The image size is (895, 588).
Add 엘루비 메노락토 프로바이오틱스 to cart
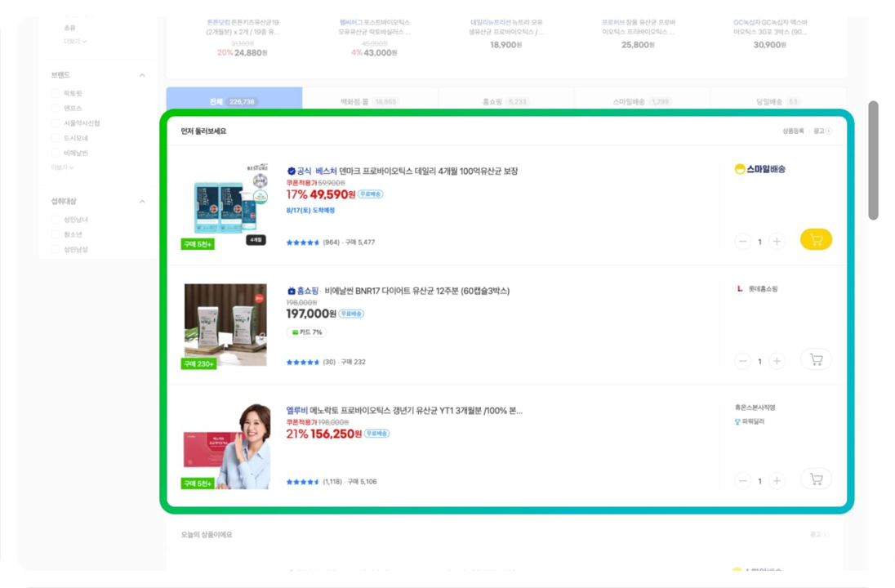point(816,479)
